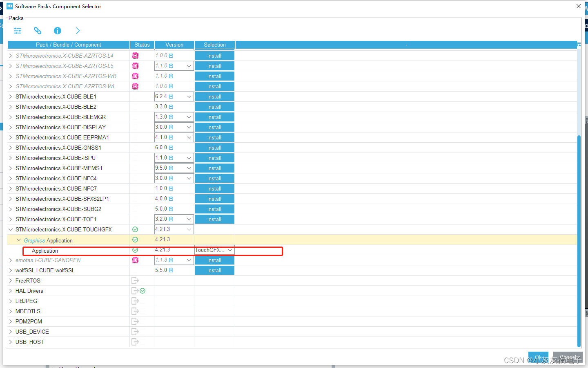The image size is (588, 368).
Task: Click chip status icon for X-CUBE-AZRTOS-WB
Action: coord(135,76)
